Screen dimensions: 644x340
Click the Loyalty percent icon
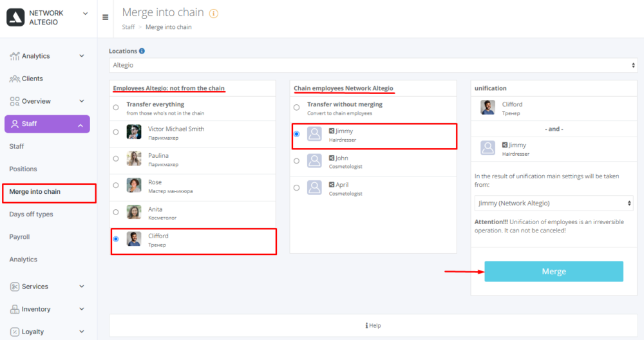(x=14, y=332)
